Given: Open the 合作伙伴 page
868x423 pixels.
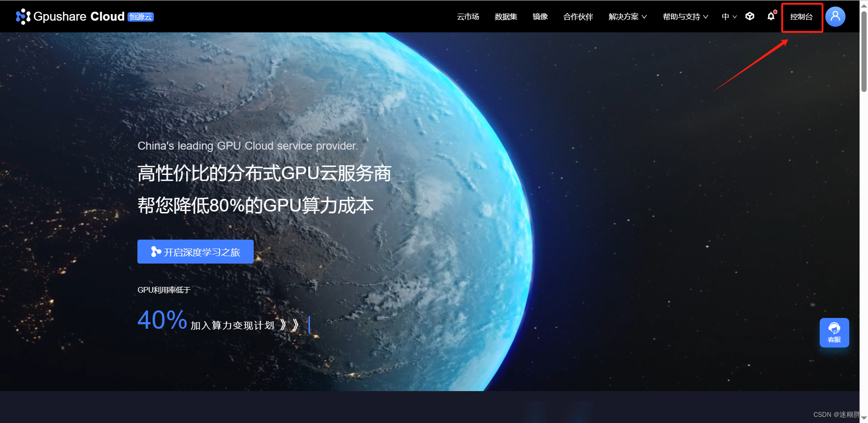Looking at the screenshot, I should pos(578,16).
